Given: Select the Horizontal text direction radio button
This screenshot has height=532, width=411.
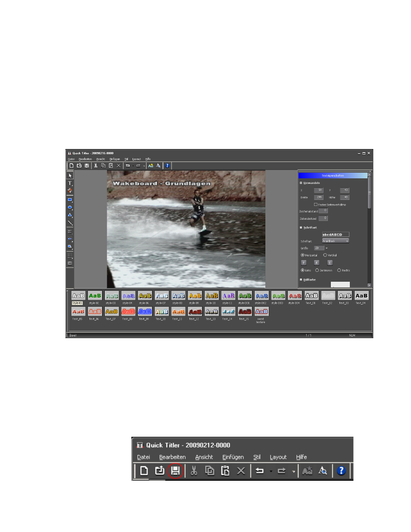Looking at the screenshot, I should [x=302, y=255].
